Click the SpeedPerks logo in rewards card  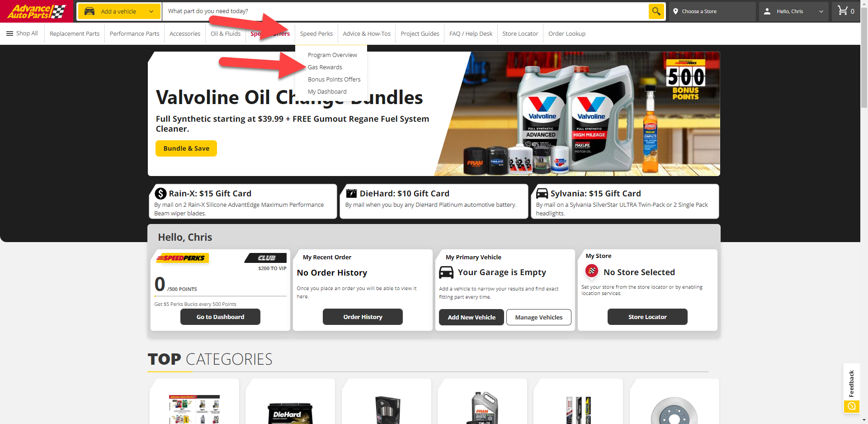[x=181, y=258]
